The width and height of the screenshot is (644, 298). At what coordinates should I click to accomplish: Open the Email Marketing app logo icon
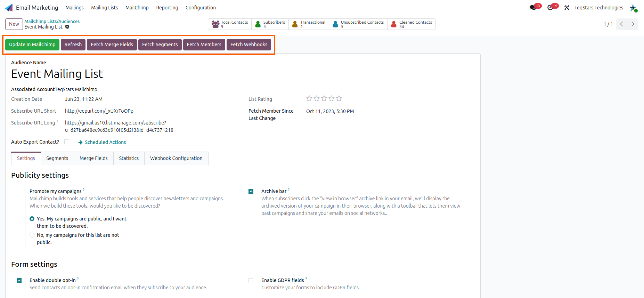9,8
